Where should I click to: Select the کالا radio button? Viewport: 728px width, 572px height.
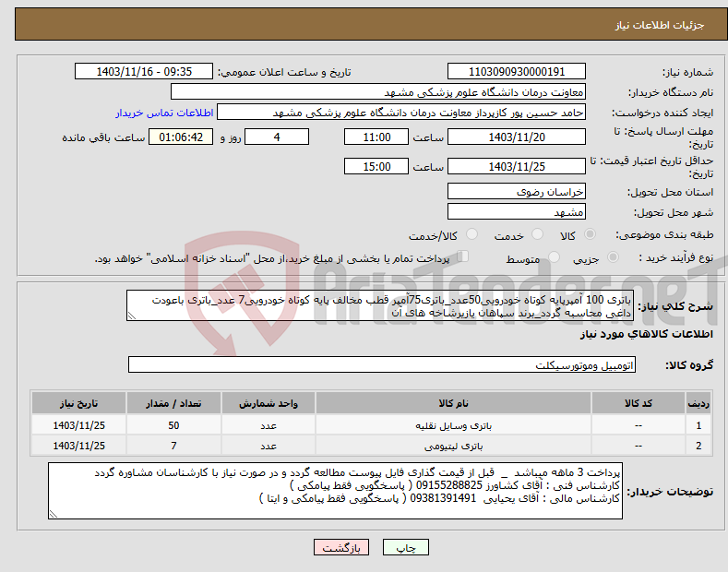point(590,234)
